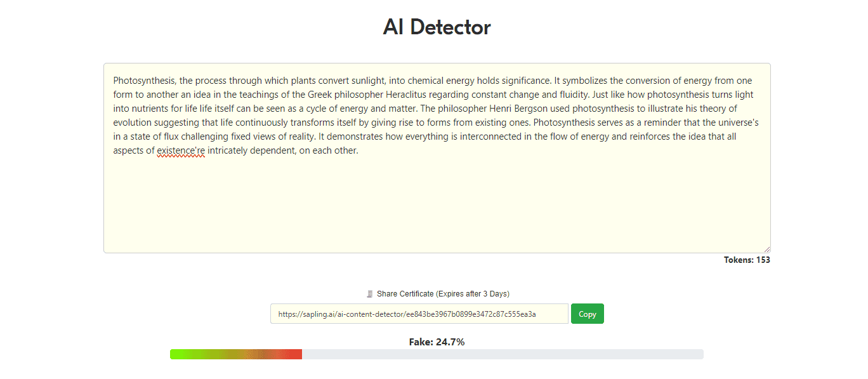The height and width of the screenshot is (379, 868).
Task: Place cursor after 'on each other.' ending
Action: tap(359, 150)
